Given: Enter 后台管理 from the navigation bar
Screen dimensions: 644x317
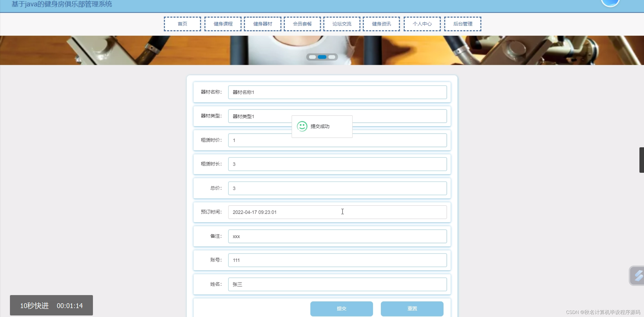Looking at the screenshot, I should point(463,24).
